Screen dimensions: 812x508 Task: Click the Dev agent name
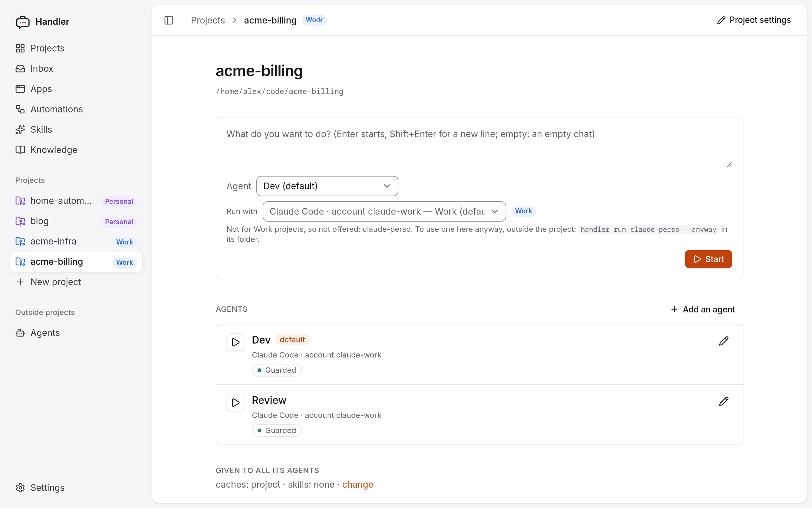261,340
